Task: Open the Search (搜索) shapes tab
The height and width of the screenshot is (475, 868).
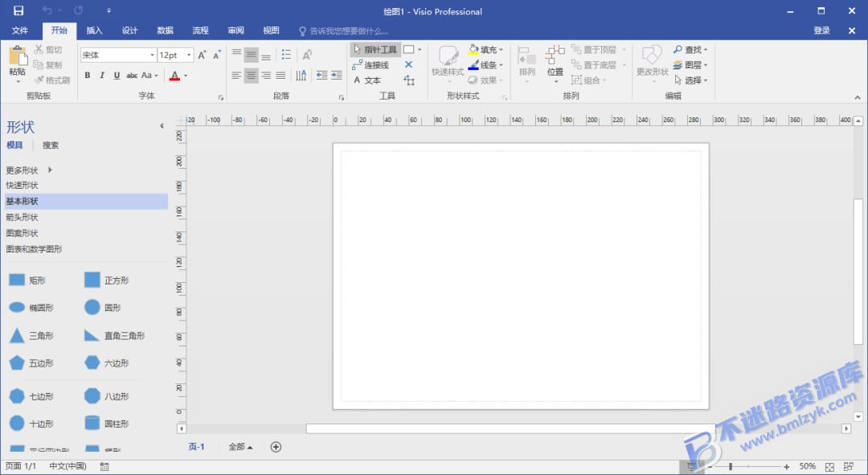Action: [51, 145]
